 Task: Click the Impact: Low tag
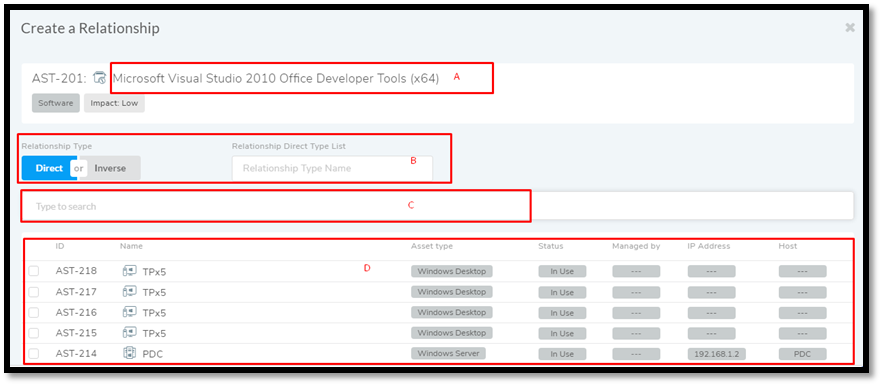click(114, 103)
